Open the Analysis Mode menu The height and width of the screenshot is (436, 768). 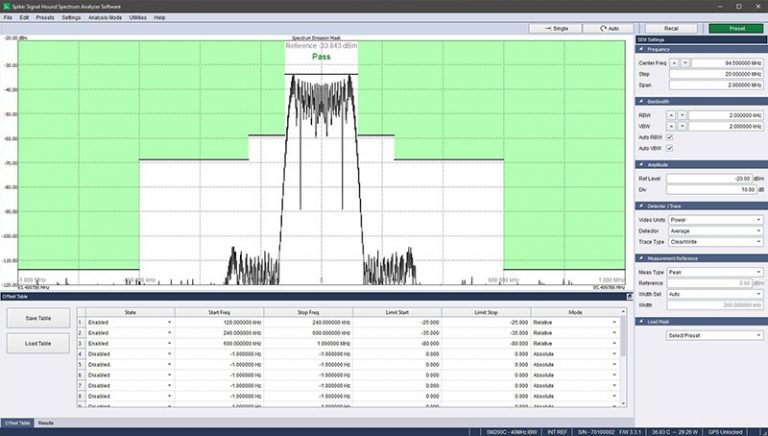(105, 17)
